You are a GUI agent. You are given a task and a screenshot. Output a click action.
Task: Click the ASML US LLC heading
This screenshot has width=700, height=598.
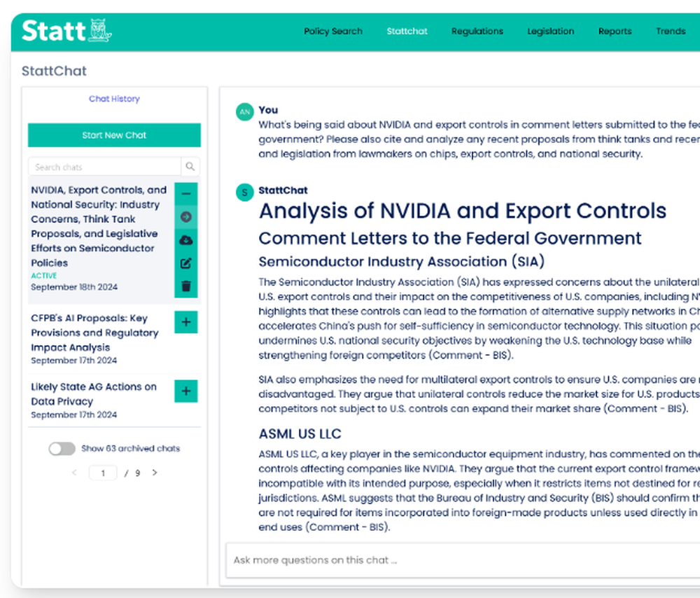(x=300, y=433)
